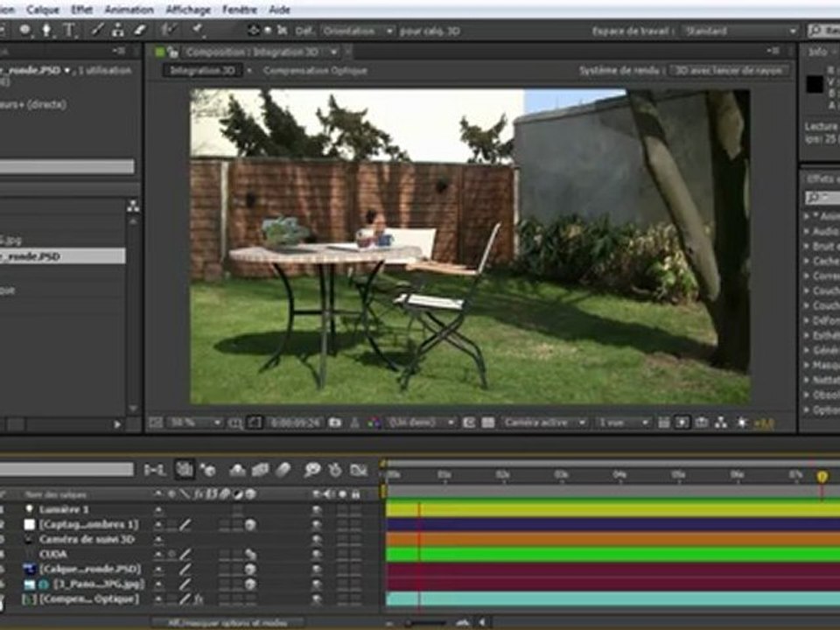Select the Clone Stamp tool
This screenshot has width=840, height=630.
[118, 31]
